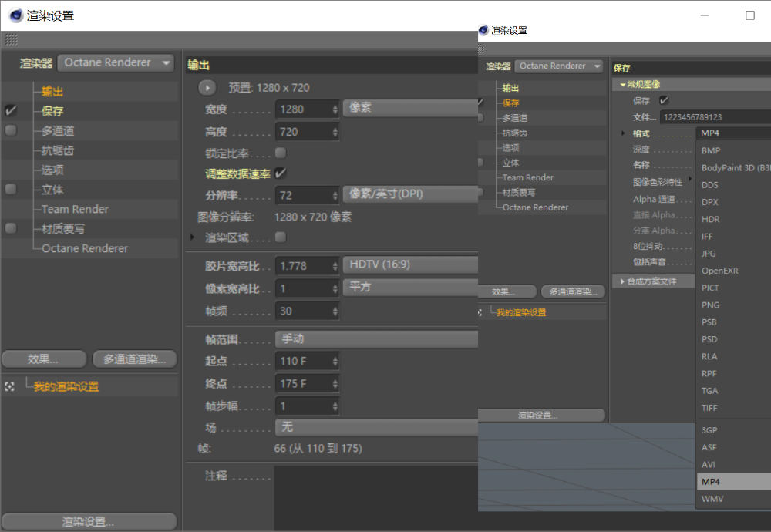The image size is (771, 532).
Task: Click the 起点 110 F field
Action: (x=307, y=362)
